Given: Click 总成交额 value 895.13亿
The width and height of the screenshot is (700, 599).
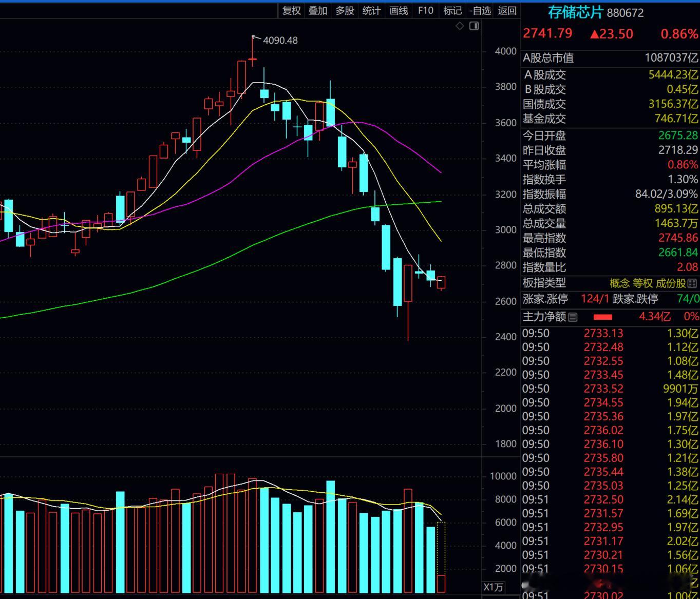Looking at the screenshot, I should point(676,208).
